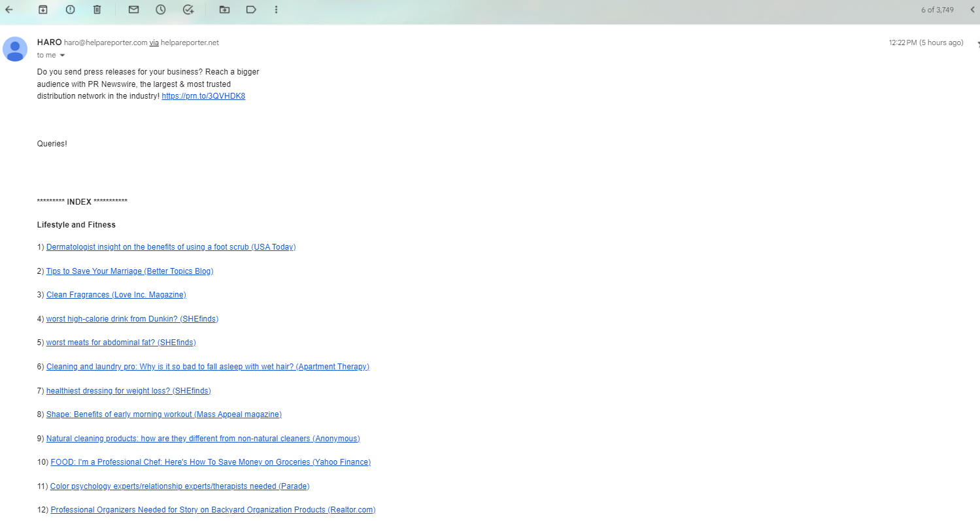
Task: Go back to inbox with back arrow
Action: click(9, 10)
